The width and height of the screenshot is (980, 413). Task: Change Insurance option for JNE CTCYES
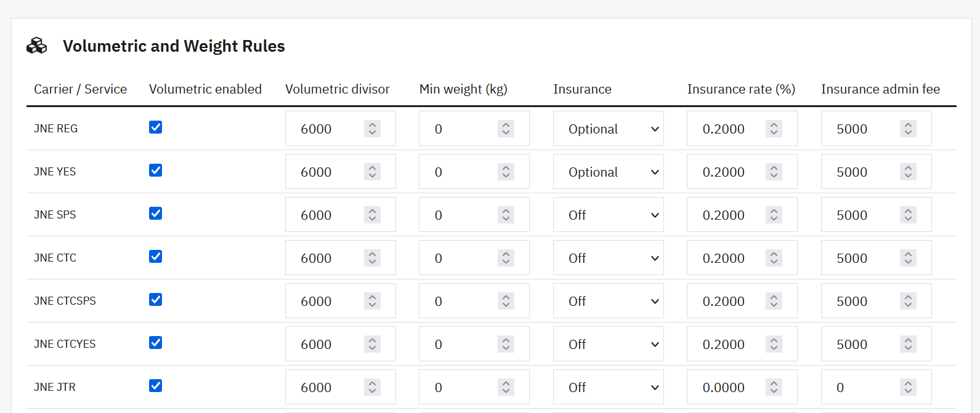(x=608, y=344)
